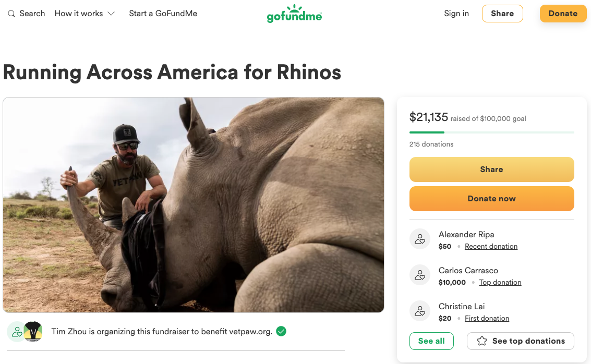Click the star icon in See top donations
591x364 pixels.
pos(482,341)
